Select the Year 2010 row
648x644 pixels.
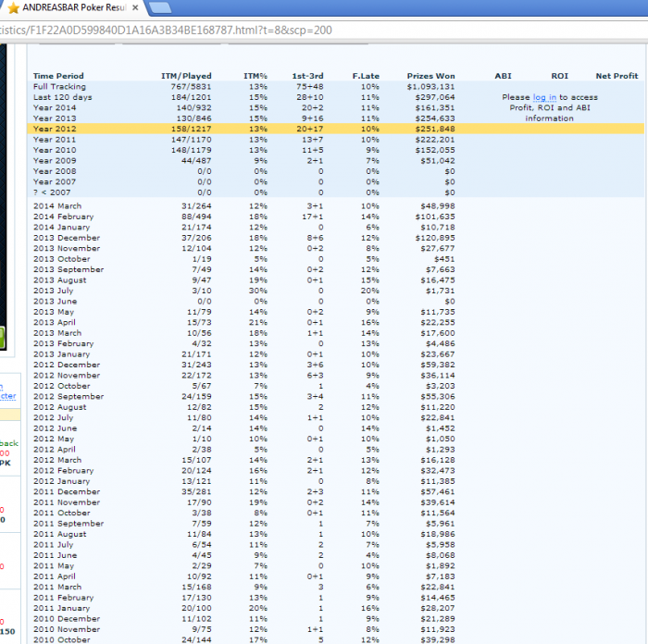[x=335, y=151]
